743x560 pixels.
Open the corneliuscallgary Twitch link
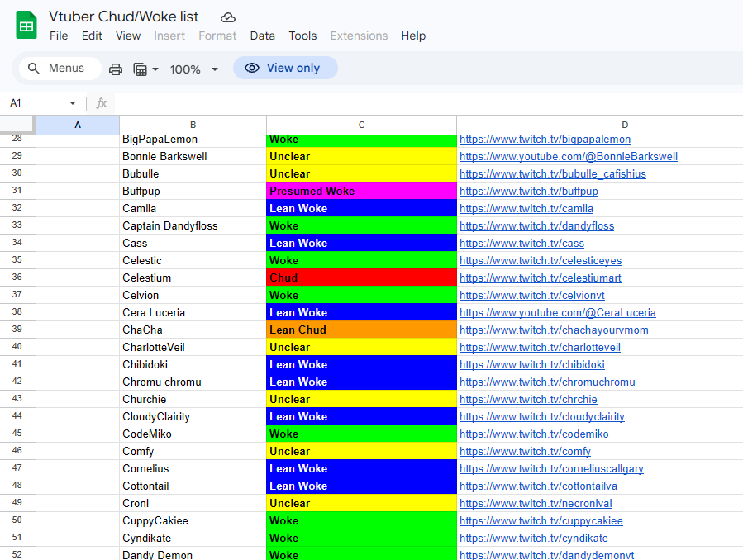pos(551,468)
